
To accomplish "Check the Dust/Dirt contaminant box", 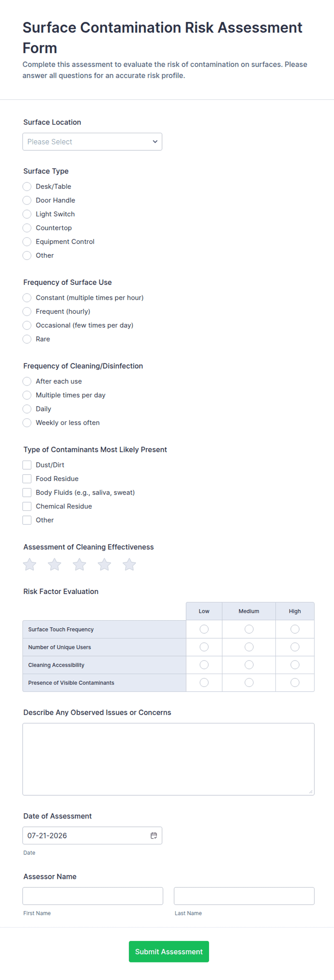I will [x=27, y=465].
